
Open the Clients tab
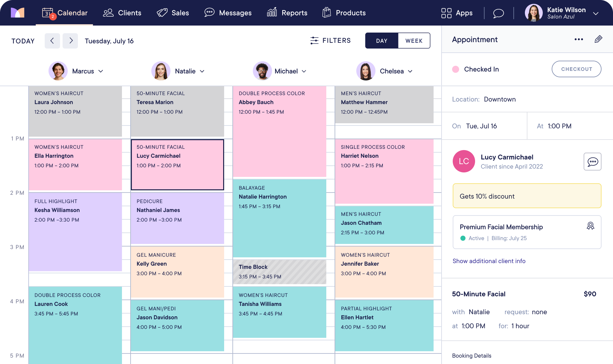click(122, 13)
